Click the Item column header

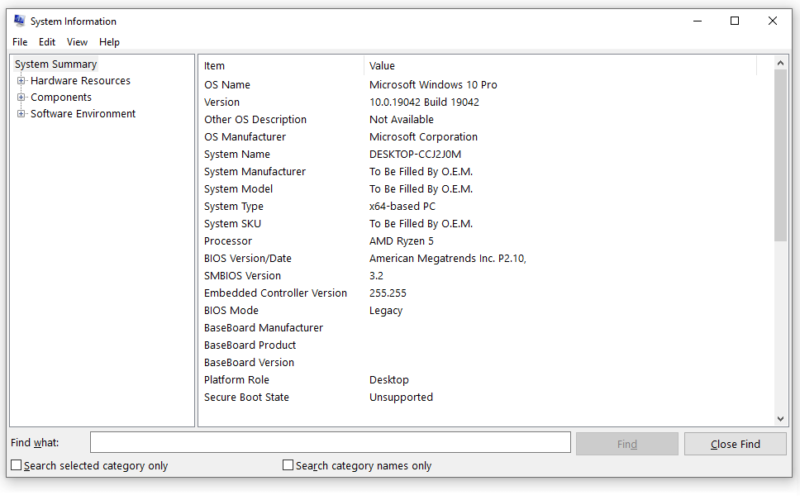pos(281,66)
